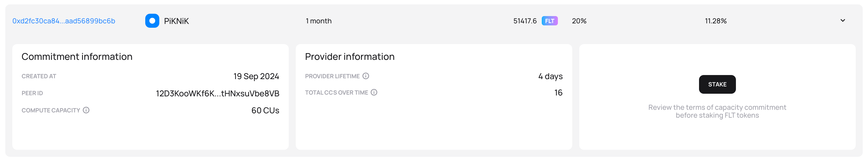This screenshot has height=160, width=868.
Task: Collapse the commitment row with the chevron
Action: click(x=843, y=20)
